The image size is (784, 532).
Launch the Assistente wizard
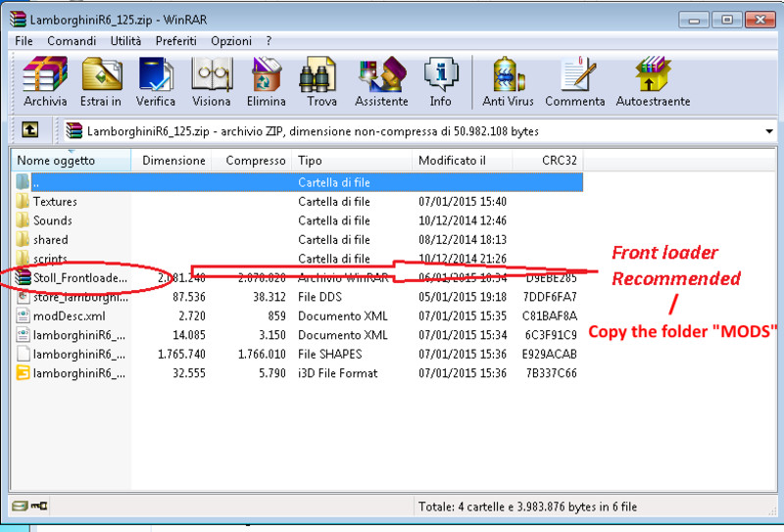click(381, 82)
